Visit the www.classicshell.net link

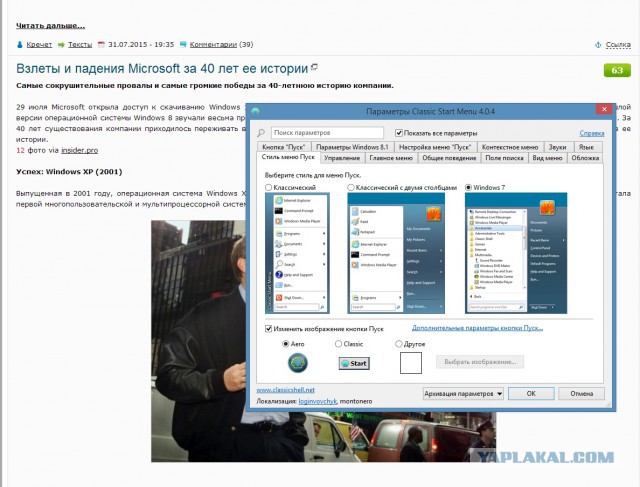click(x=285, y=390)
